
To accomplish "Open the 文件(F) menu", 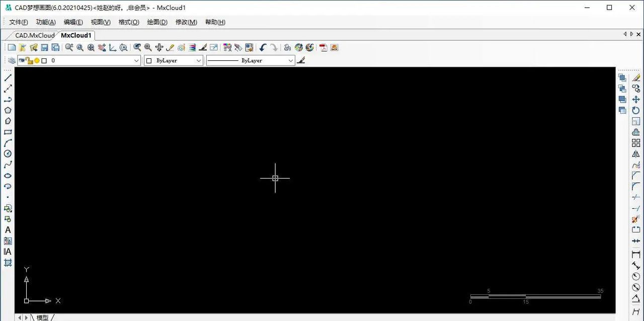I will pyautogui.click(x=19, y=22).
